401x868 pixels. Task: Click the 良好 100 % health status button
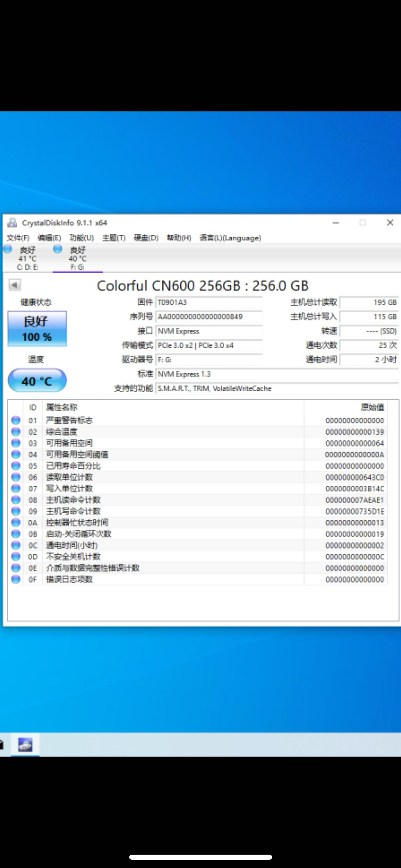(x=37, y=329)
